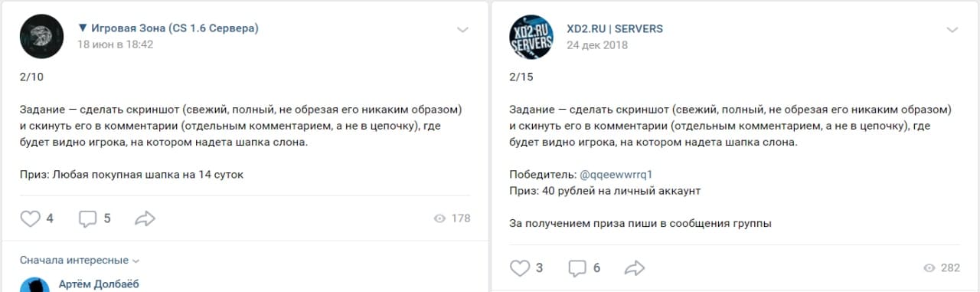Open the 18 июн в 18:42 timestamp link
The image size is (980, 292).
click(116, 44)
